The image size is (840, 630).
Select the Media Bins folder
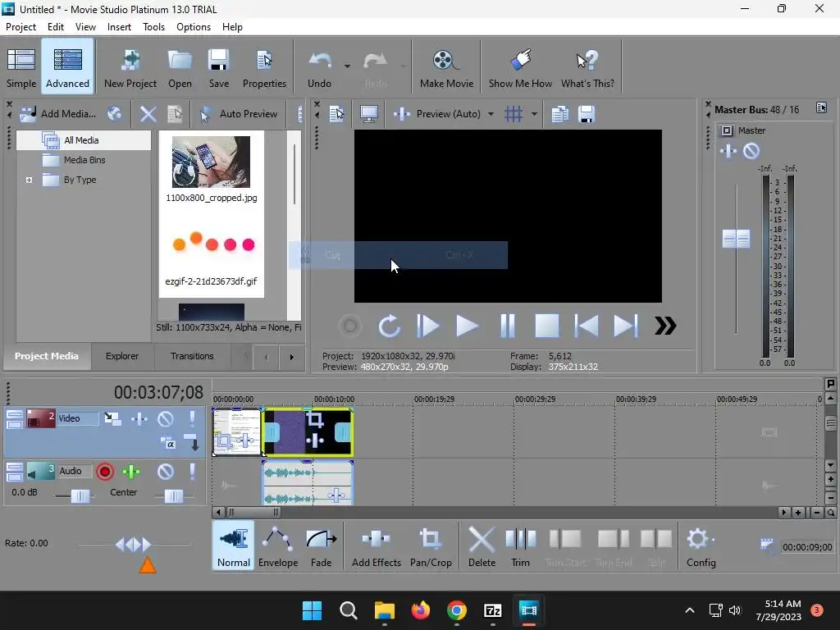[x=84, y=160]
